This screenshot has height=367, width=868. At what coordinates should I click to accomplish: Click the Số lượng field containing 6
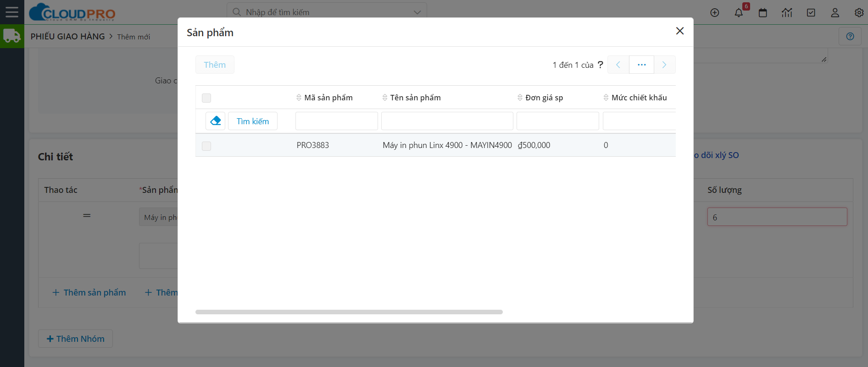pyautogui.click(x=777, y=217)
